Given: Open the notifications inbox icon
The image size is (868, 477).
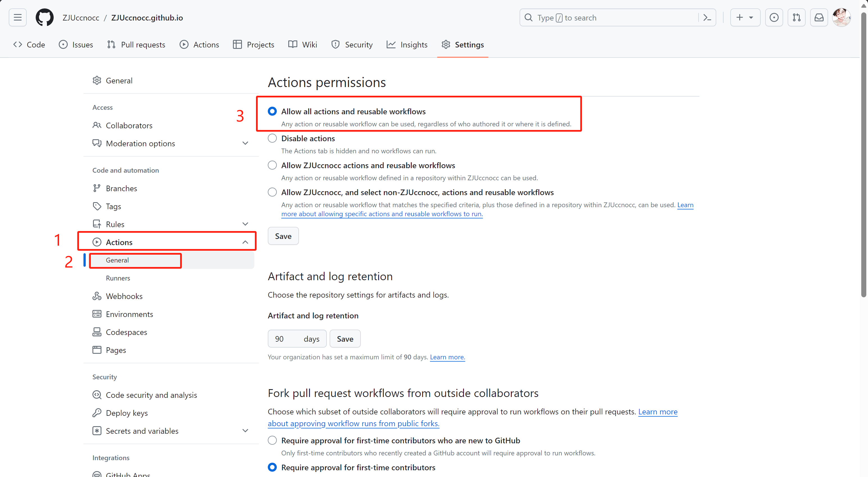Looking at the screenshot, I should 819,17.
